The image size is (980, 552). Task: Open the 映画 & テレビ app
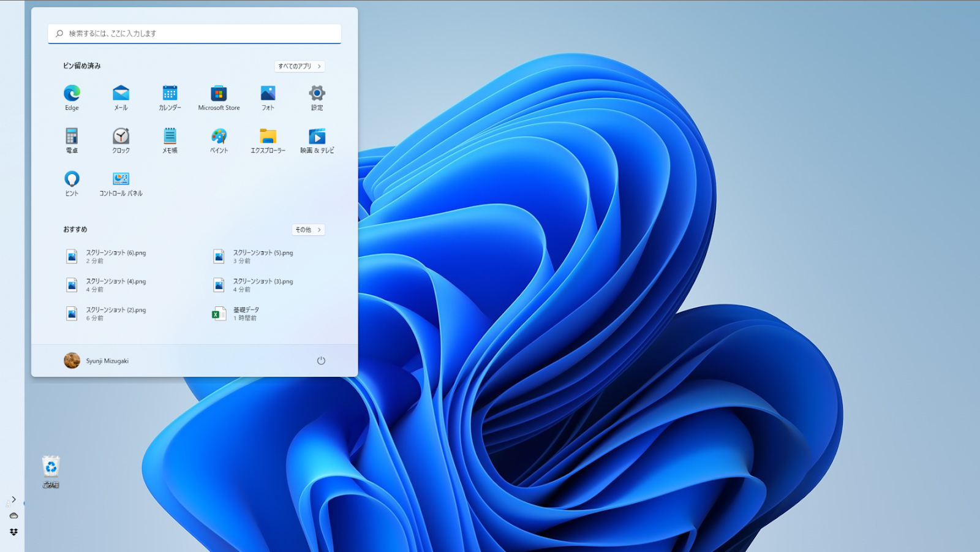(317, 140)
